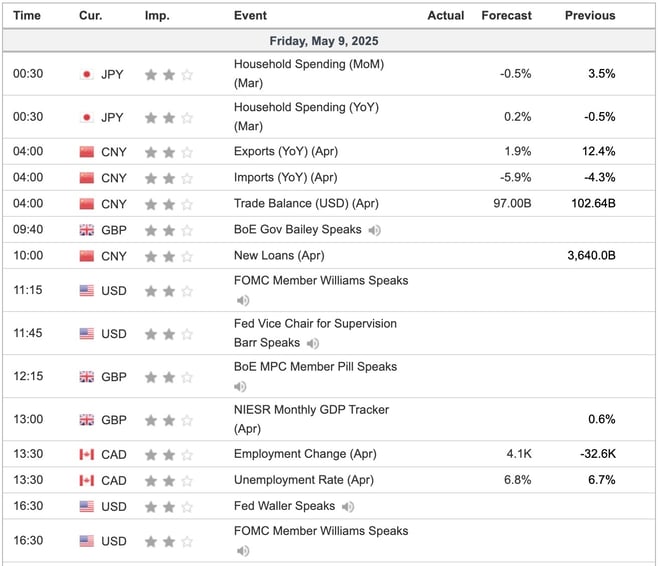
Task: Click China flag in New Loans row
Action: pyautogui.click(x=86, y=256)
